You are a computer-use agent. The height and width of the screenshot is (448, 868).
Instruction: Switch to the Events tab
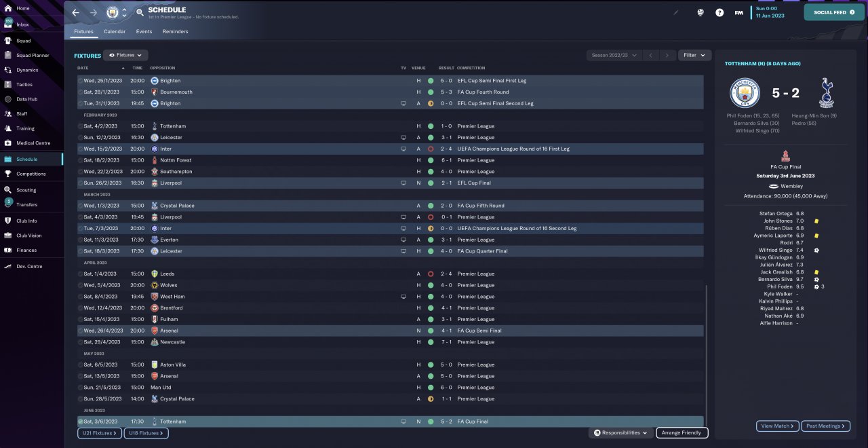(x=144, y=32)
